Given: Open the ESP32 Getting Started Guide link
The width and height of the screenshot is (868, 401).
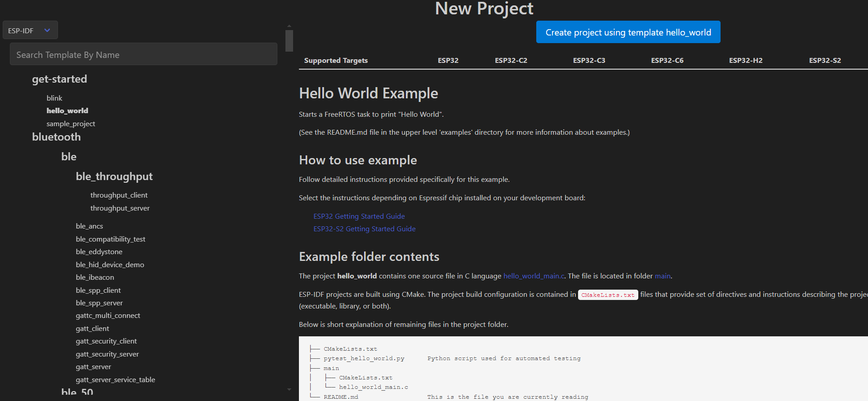Looking at the screenshot, I should click(359, 216).
